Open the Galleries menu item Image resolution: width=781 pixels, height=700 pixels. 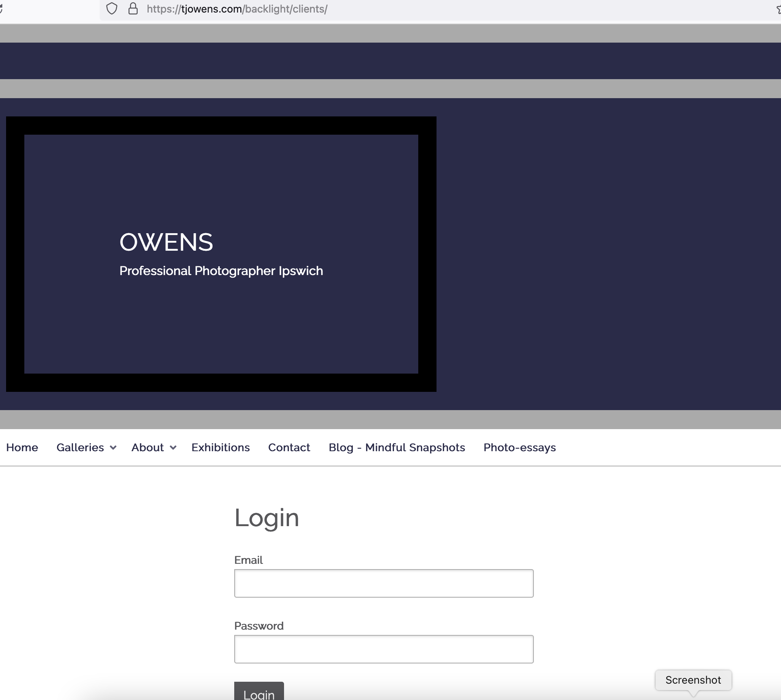point(80,447)
